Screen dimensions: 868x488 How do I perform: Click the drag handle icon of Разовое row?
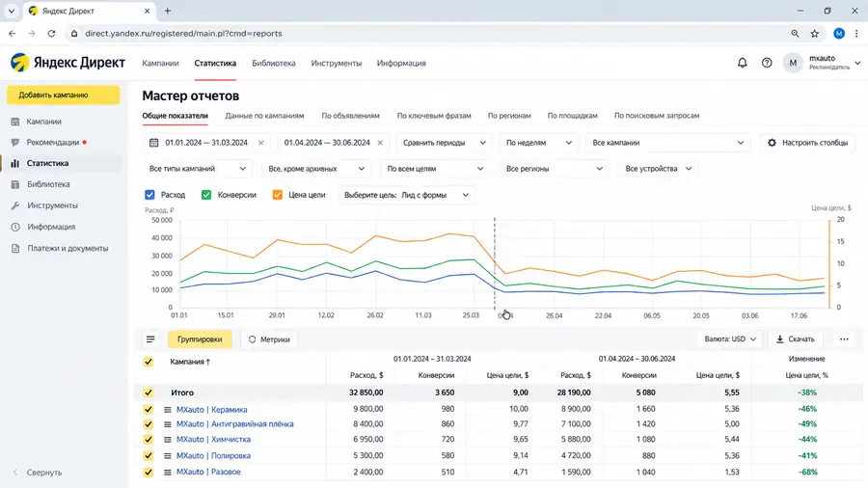(168, 473)
